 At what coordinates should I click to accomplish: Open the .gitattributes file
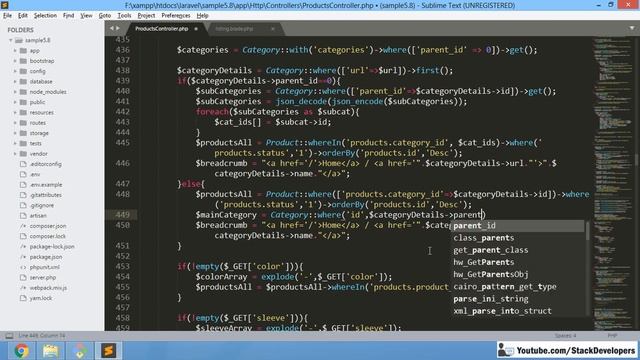point(45,195)
